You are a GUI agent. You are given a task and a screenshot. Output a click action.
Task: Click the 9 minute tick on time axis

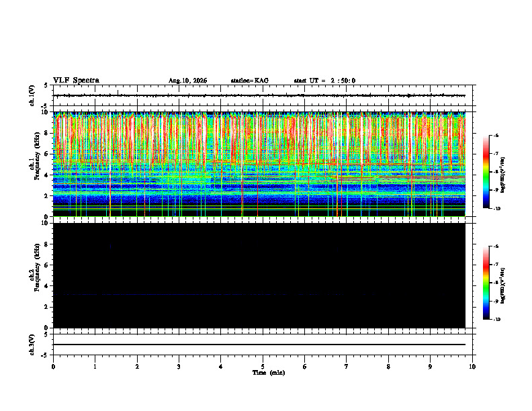[x=430, y=367]
